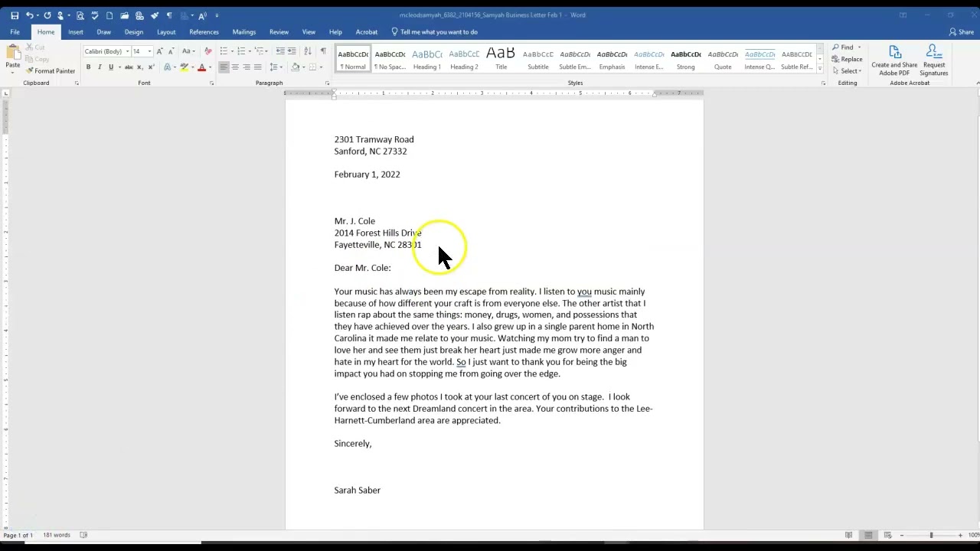This screenshot has height=551, width=980.
Task: Click Create and Share Adobe PDF
Action: click(x=894, y=60)
